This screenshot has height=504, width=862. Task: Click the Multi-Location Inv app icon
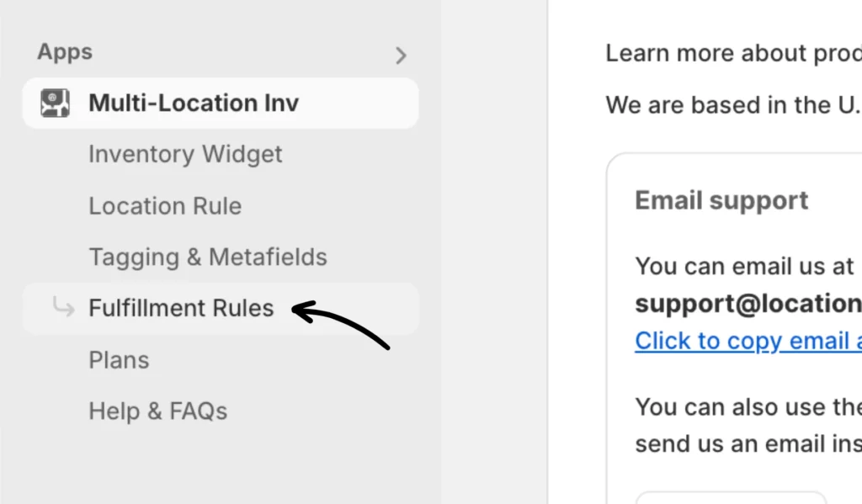tap(56, 103)
